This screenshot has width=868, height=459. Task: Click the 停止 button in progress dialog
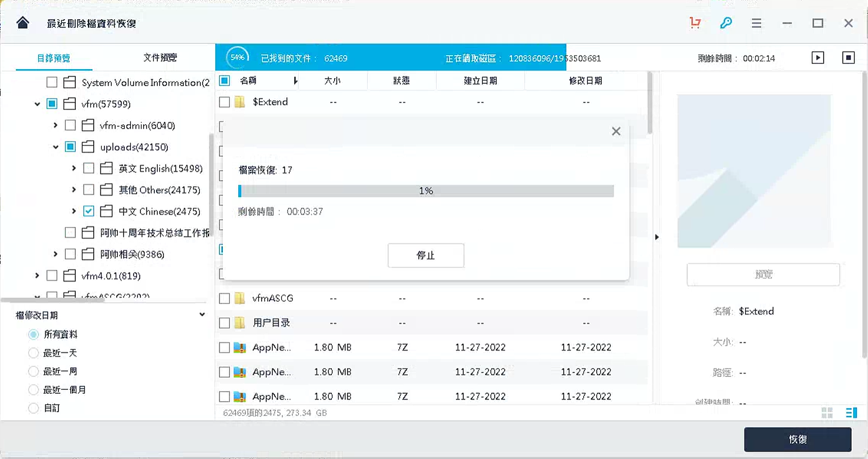[x=426, y=255]
